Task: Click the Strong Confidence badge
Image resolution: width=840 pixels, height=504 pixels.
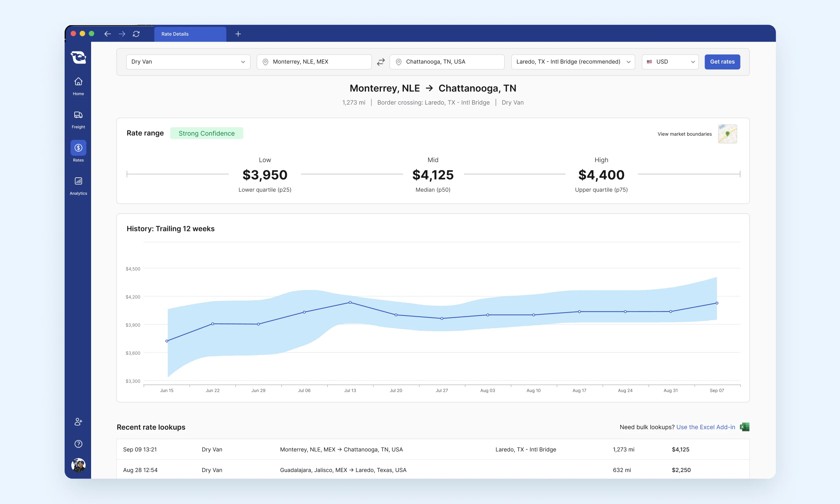Action: pos(206,133)
